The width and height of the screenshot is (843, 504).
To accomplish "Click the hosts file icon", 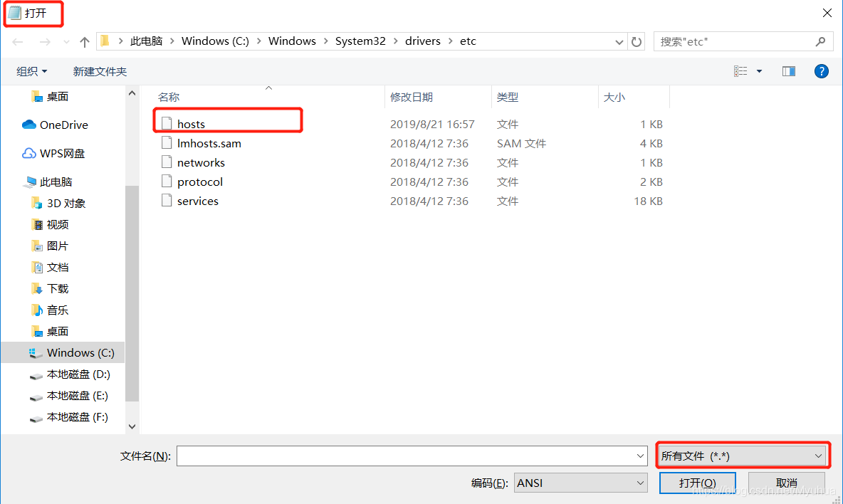I will [167, 124].
